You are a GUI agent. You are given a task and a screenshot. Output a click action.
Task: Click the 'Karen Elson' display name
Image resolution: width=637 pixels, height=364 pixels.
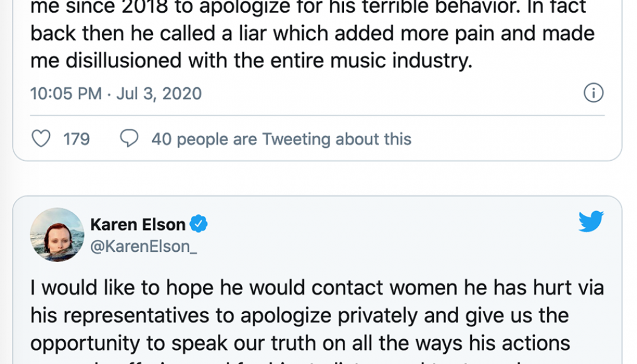[138, 224]
